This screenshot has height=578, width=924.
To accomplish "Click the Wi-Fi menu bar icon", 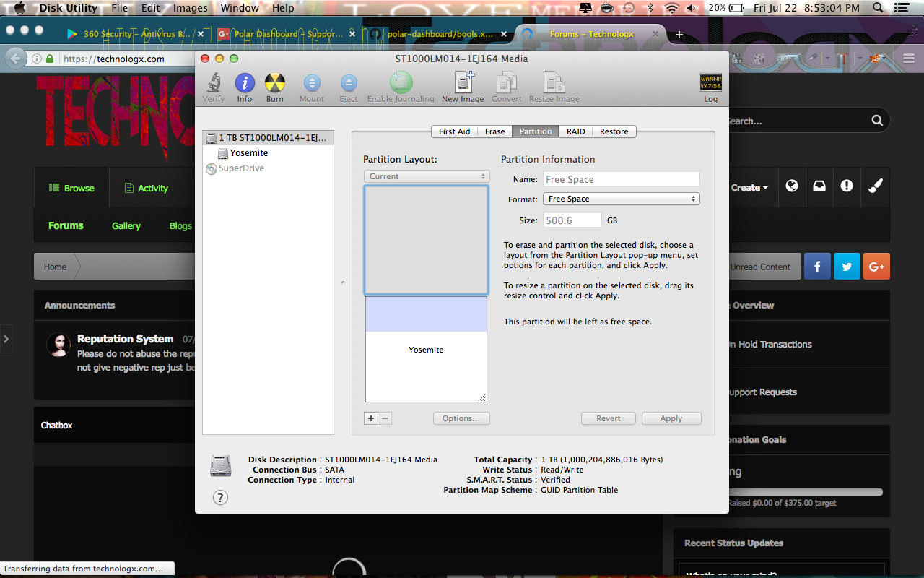I will click(672, 8).
